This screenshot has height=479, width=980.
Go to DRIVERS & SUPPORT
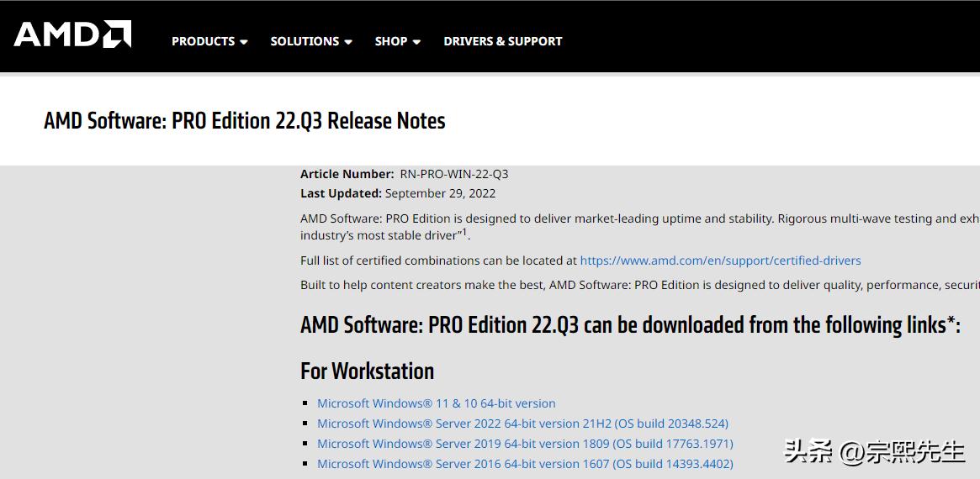[502, 41]
